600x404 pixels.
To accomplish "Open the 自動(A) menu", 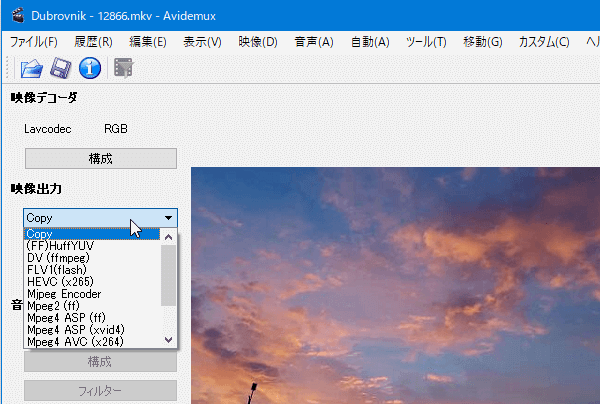I will [370, 42].
